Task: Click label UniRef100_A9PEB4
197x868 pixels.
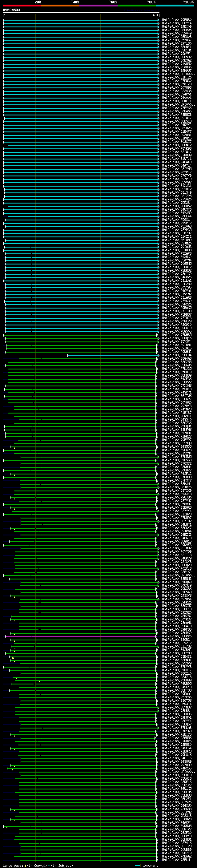Action: coord(177,355)
